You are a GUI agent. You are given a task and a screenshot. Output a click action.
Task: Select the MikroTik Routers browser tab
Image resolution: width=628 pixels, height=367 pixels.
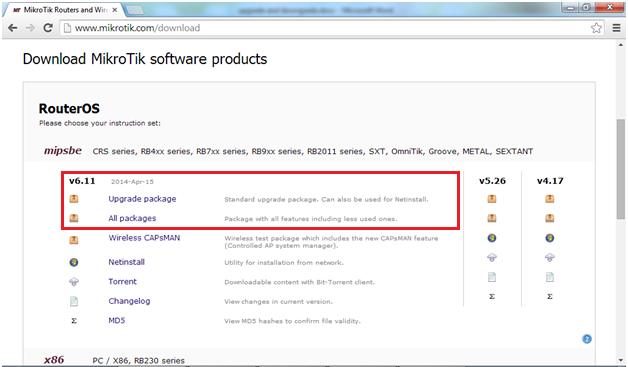64,10
